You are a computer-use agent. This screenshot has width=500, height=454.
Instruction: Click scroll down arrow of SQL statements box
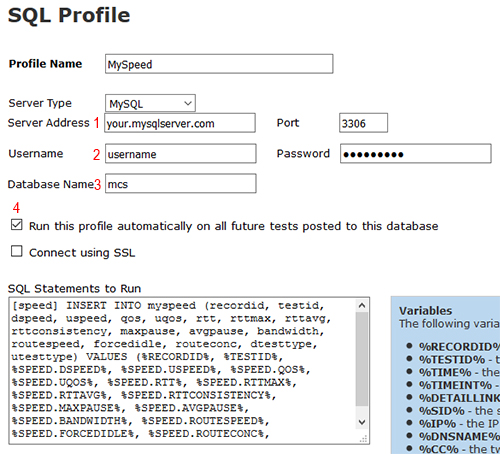(x=362, y=422)
